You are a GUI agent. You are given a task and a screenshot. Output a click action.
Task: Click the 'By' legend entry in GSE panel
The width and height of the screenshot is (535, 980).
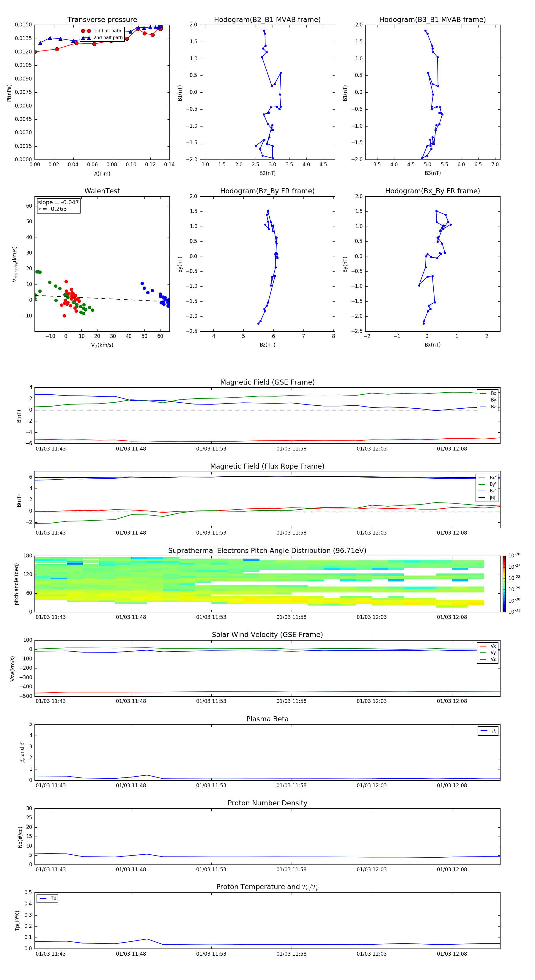click(488, 400)
